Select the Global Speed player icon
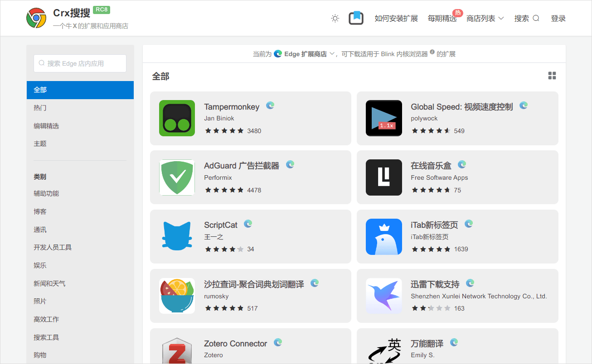 pyautogui.click(x=383, y=118)
